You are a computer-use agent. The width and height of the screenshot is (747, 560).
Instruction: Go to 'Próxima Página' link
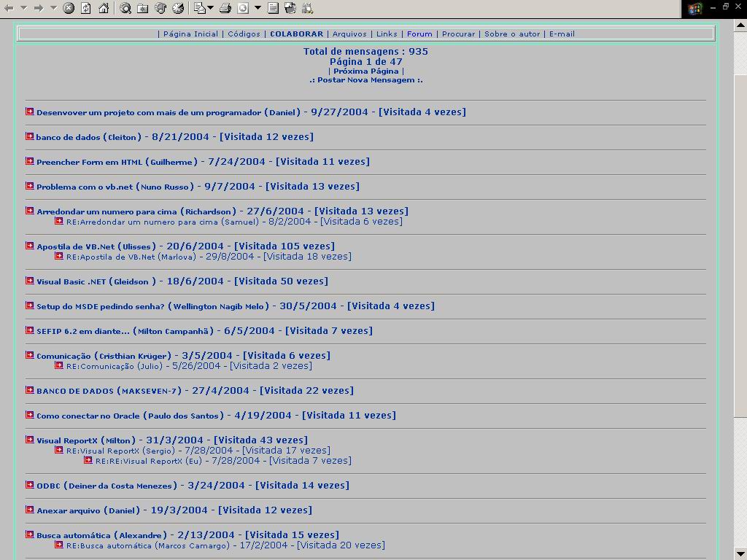pyautogui.click(x=366, y=71)
